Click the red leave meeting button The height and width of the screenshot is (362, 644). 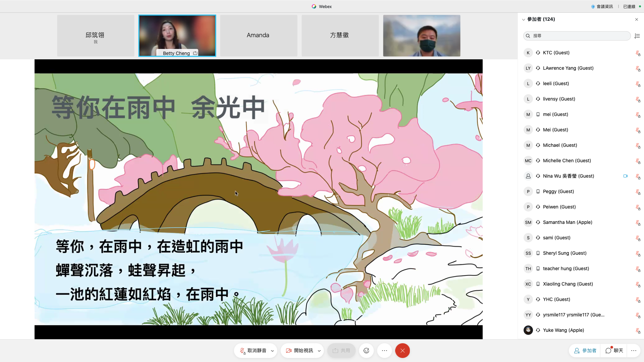[402, 351]
